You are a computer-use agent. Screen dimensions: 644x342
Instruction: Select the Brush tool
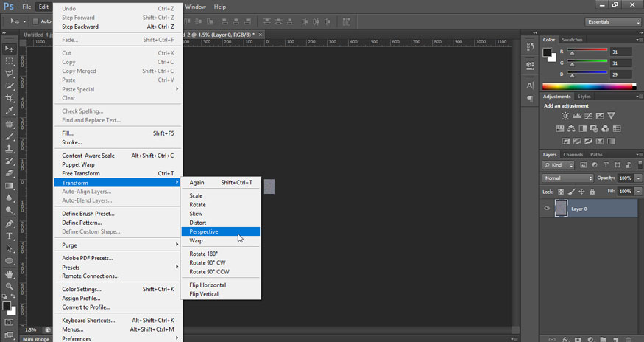tap(9, 136)
